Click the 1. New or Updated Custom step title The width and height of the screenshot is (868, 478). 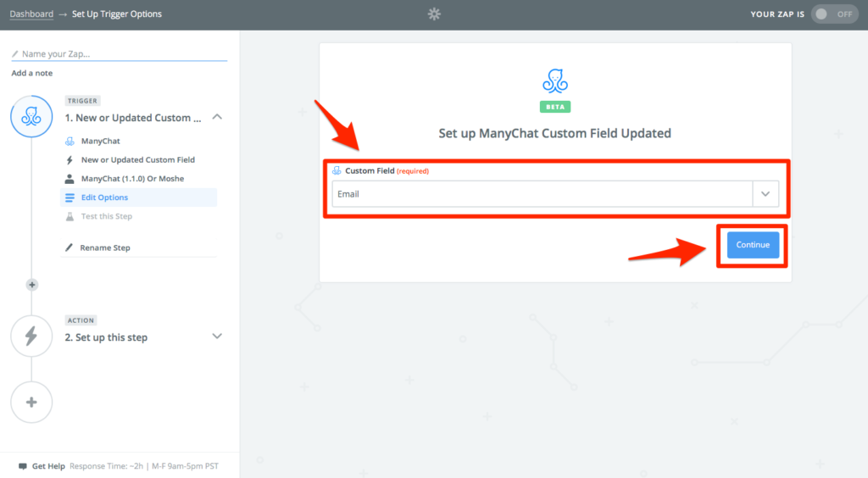[133, 118]
